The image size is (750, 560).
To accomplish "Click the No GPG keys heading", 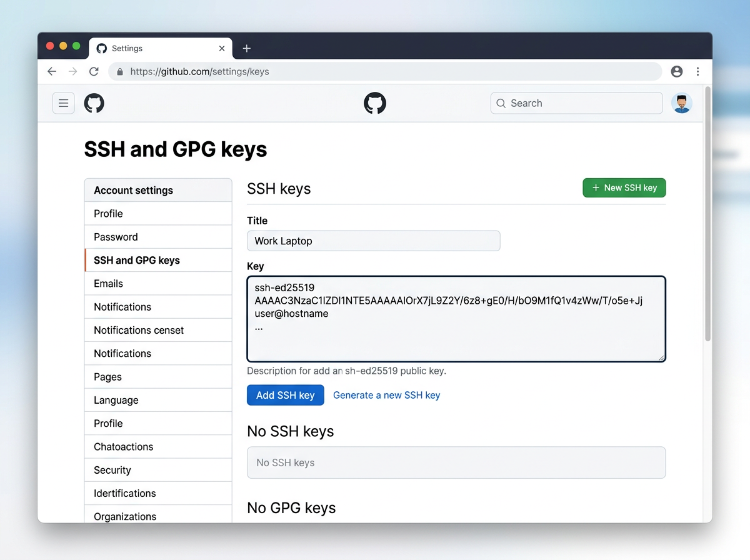I will click(x=291, y=507).
